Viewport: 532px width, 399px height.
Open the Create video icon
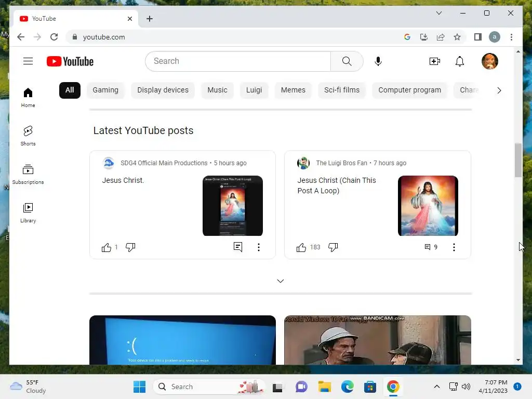pyautogui.click(x=435, y=61)
